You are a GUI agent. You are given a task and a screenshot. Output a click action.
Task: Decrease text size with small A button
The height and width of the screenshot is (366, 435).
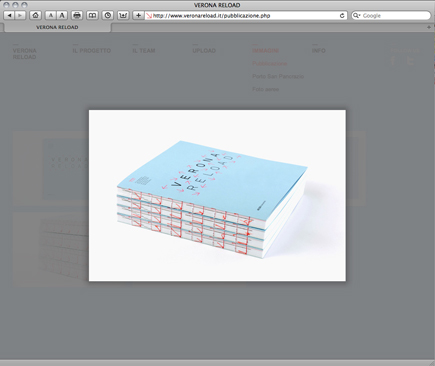pyautogui.click(x=50, y=15)
